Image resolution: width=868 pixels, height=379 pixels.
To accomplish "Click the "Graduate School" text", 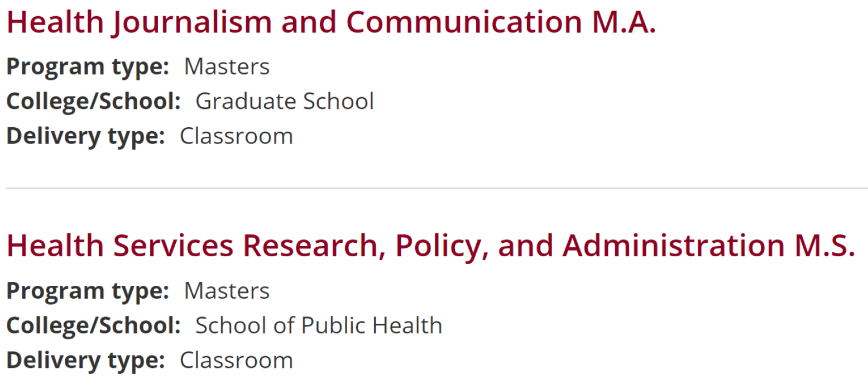I will coord(284,101).
